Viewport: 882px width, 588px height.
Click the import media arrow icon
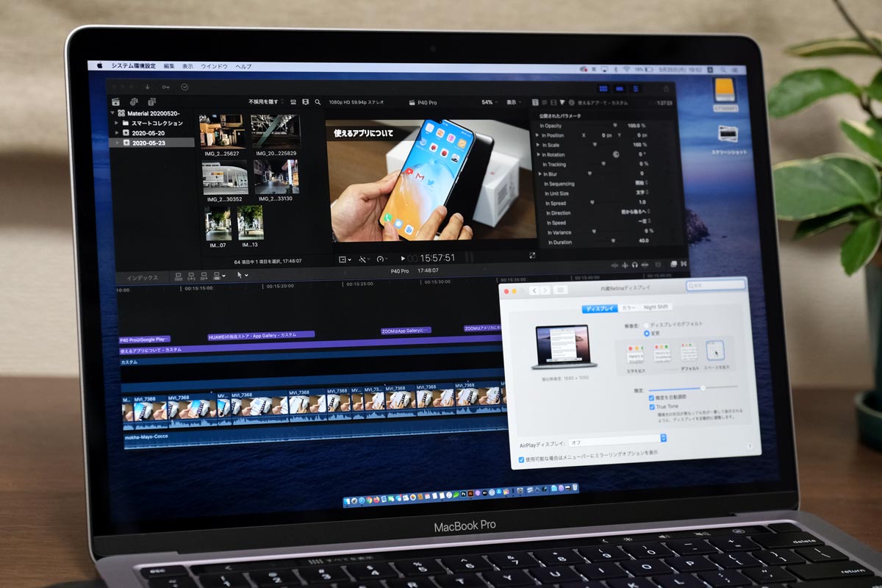click(148, 86)
